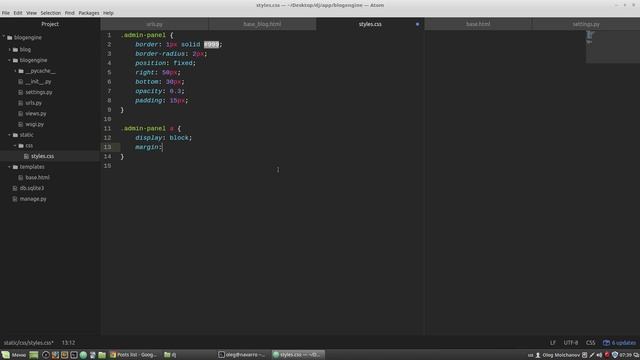
Task: Click the margin property on line 13
Action: (x=147, y=147)
